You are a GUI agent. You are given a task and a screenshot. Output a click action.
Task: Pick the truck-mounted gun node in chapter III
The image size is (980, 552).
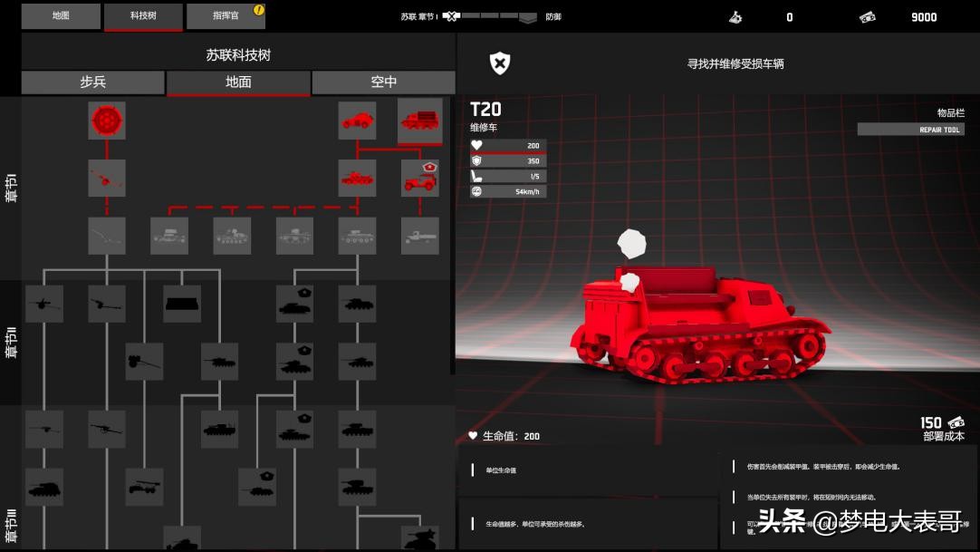144,487
